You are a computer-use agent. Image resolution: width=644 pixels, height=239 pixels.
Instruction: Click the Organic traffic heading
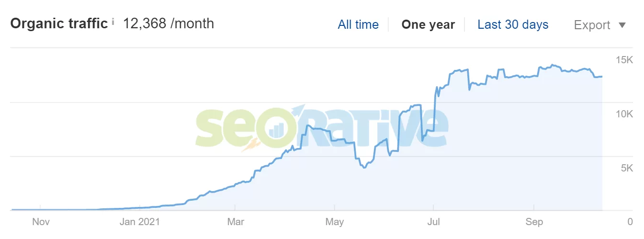click(59, 24)
